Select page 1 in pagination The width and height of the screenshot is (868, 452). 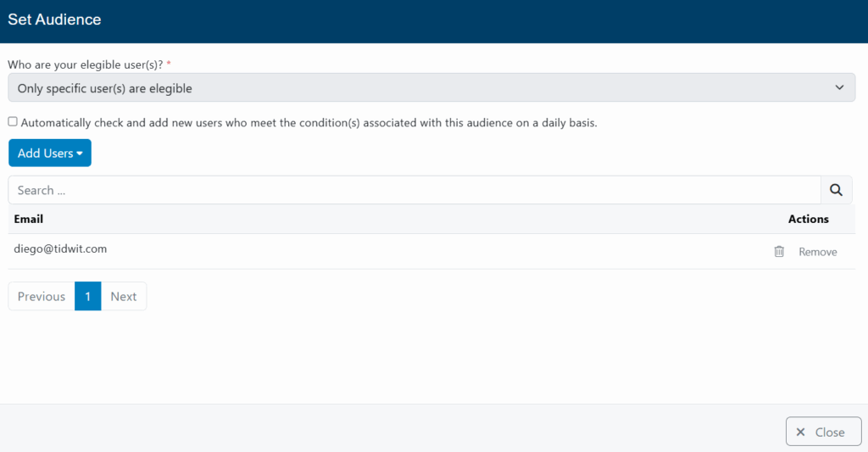pos(88,296)
